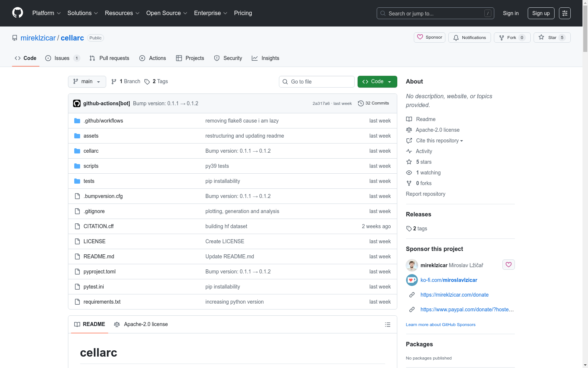Click the Go to file input
Viewport: 588px width, 368px height.
tap(317, 82)
